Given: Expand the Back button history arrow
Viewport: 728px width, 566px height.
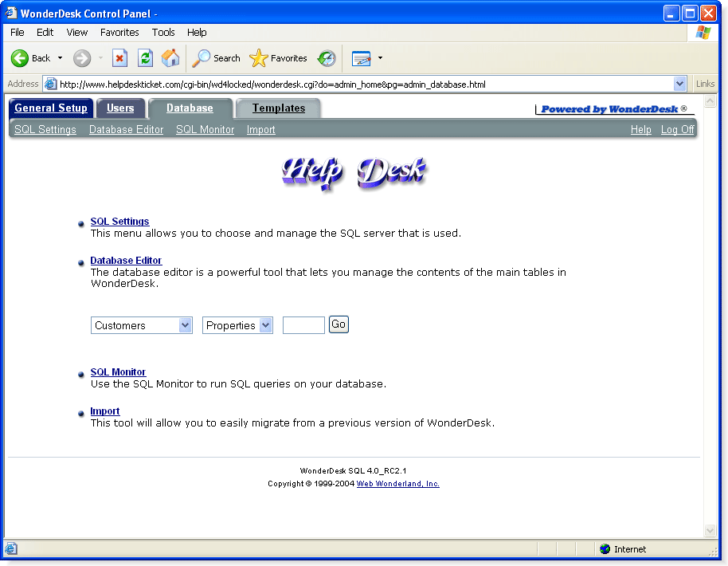Looking at the screenshot, I should pos(60,58).
